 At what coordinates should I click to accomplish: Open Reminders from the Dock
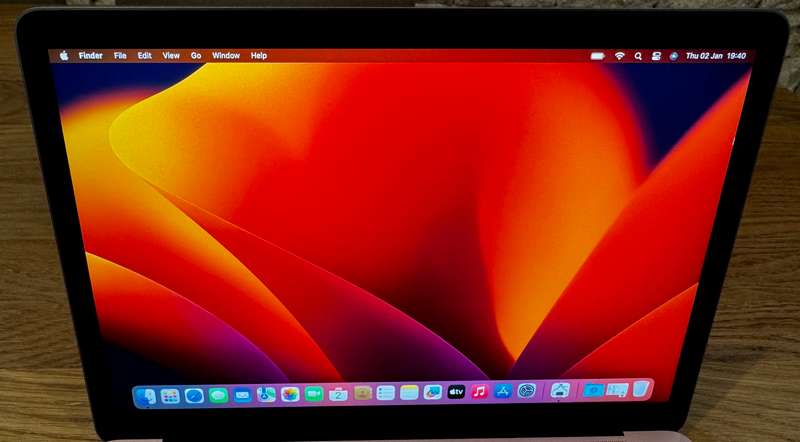pyautogui.click(x=386, y=393)
